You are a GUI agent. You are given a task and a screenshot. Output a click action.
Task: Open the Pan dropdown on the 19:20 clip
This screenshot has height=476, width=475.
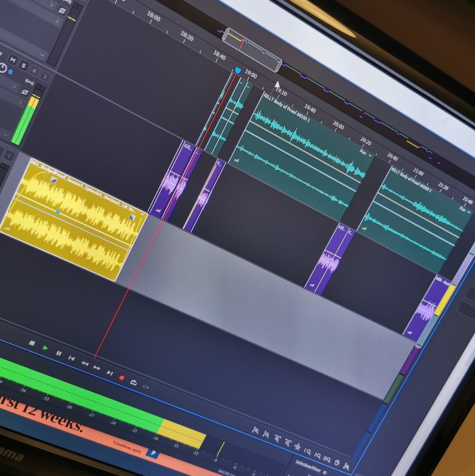coord(366,153)
